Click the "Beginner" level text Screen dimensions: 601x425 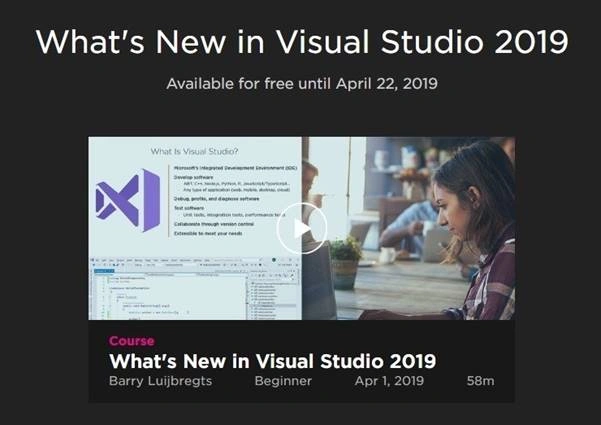coord(283,381)
